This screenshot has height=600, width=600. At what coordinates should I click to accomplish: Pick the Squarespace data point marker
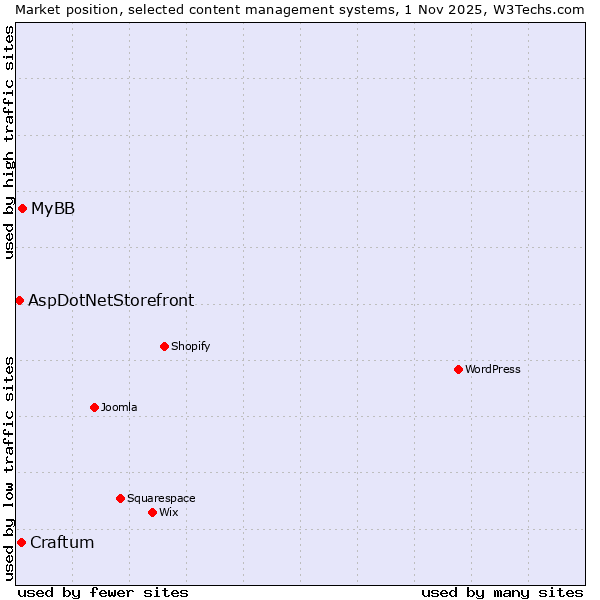click(120, 498)
